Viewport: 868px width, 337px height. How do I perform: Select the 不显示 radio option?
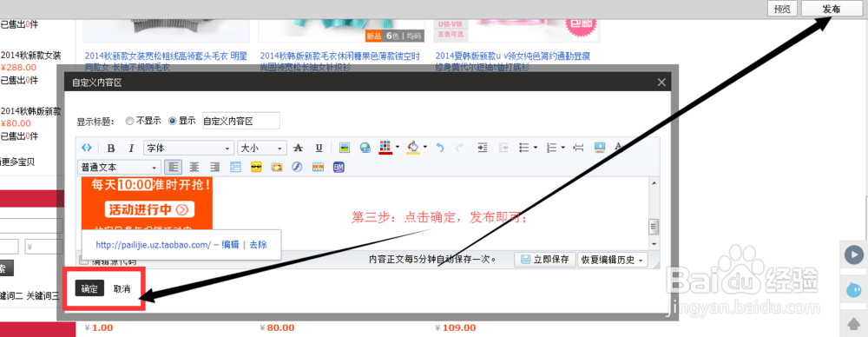[129, 121]
